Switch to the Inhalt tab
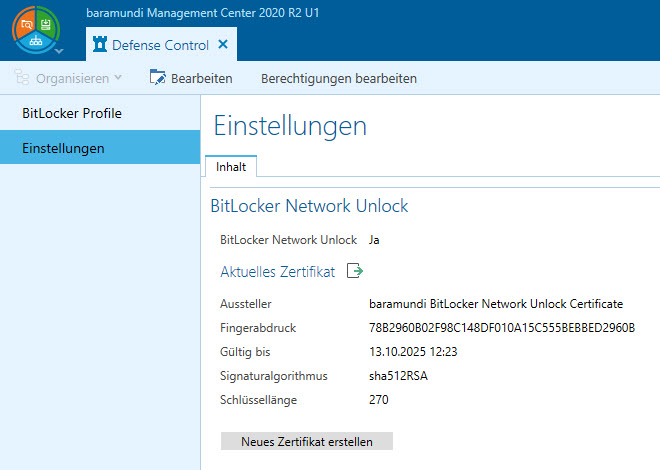Screen dimensions: 660x470 tap(231, 167)
